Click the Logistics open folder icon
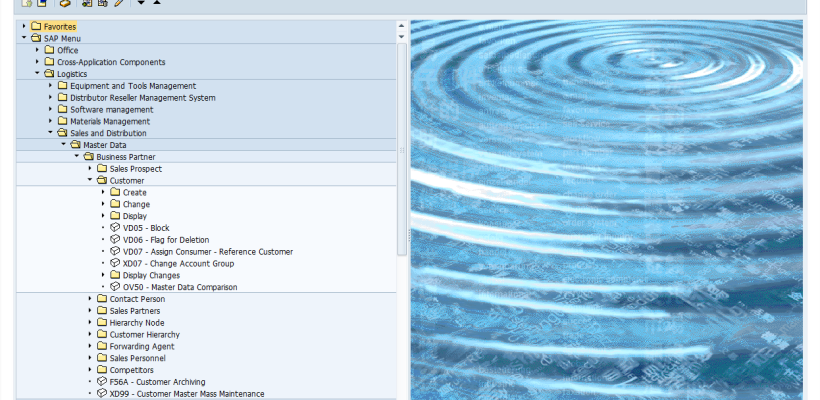This screenshot has width=820, height=400. (x=49, y=74)
